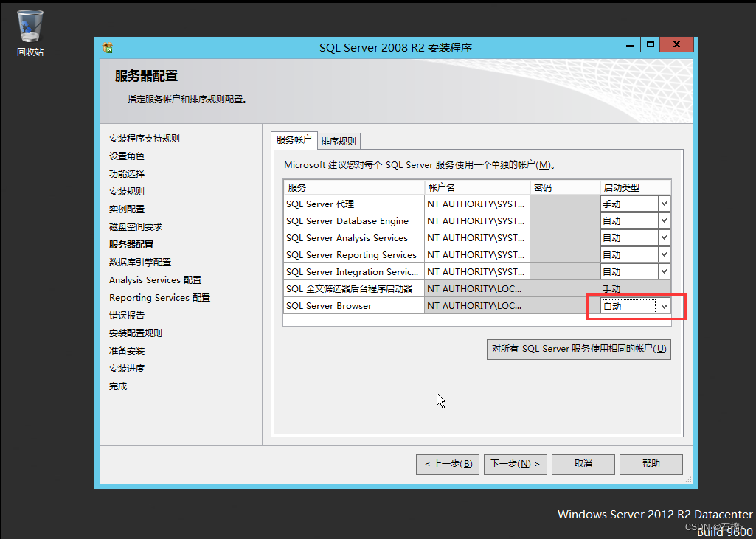Click 安装程序支持规则 step in sidebar

144,139
